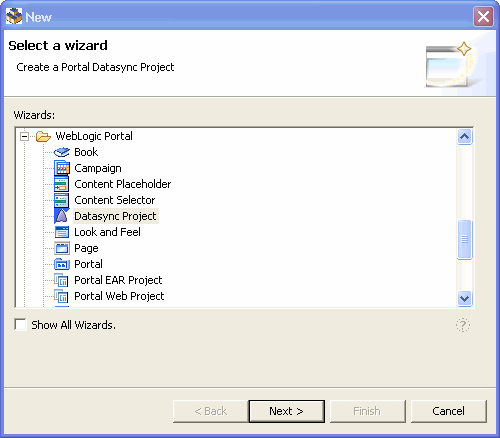Click the wizard list scroll down arrow

point(465,298)
